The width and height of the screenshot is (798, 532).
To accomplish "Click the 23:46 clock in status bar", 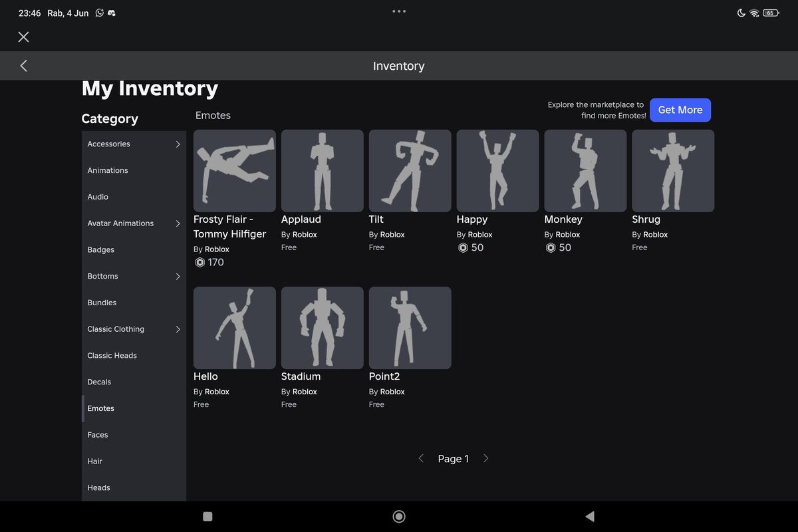I will 30,13.
